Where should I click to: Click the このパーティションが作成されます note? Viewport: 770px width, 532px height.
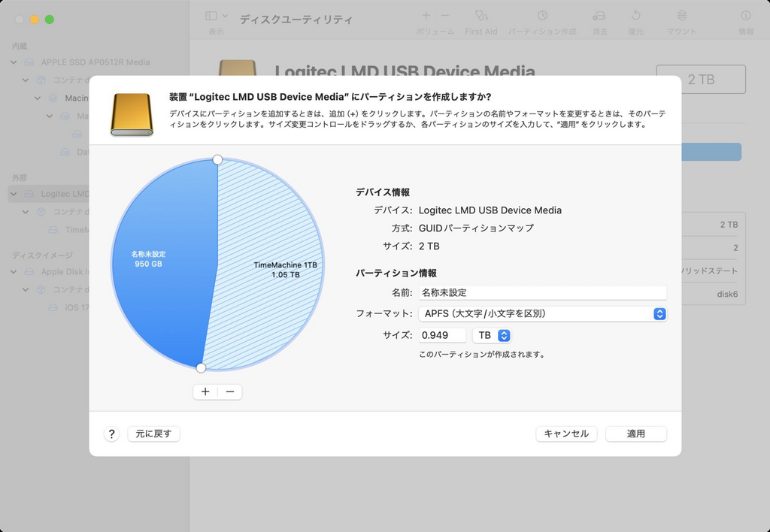click(x=481, y=355)
